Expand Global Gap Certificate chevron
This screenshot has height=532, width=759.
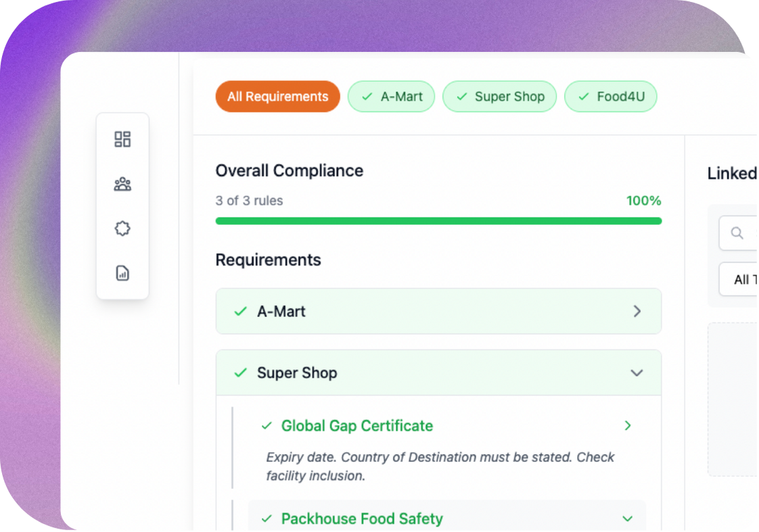pos(628,426)
